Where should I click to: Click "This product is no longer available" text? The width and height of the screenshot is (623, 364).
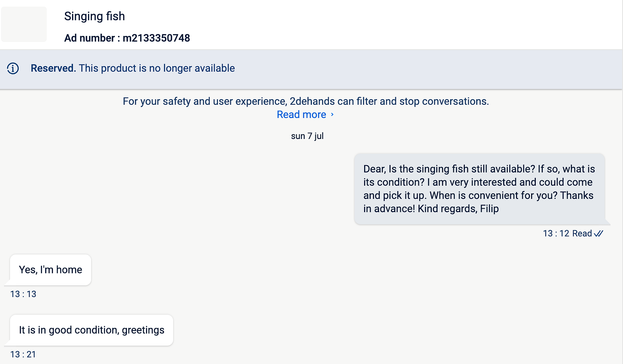pos(157,69)
